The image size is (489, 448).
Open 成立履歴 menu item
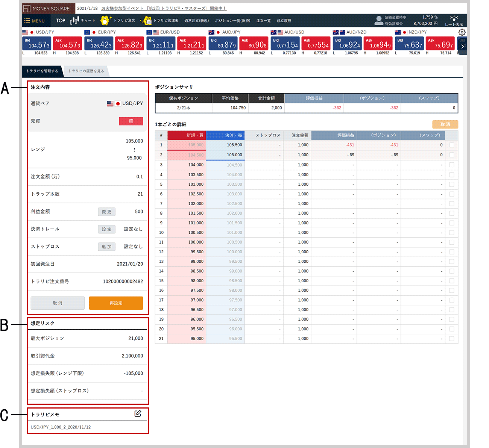(x=284, y=21)
